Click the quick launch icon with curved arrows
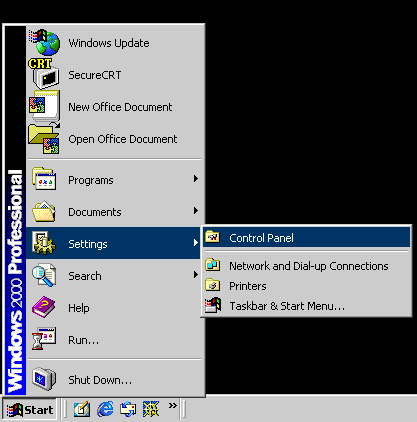 point(128,409)
